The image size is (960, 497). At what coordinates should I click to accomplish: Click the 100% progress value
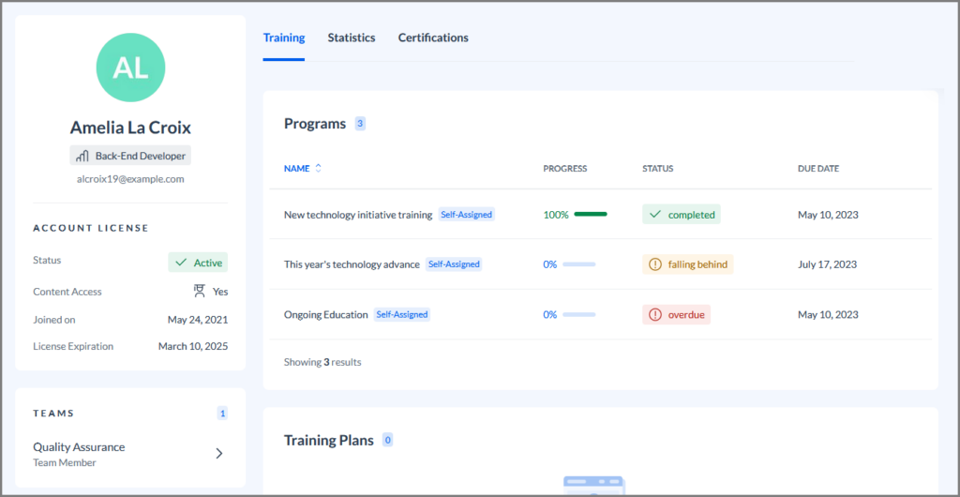(556, 215)
